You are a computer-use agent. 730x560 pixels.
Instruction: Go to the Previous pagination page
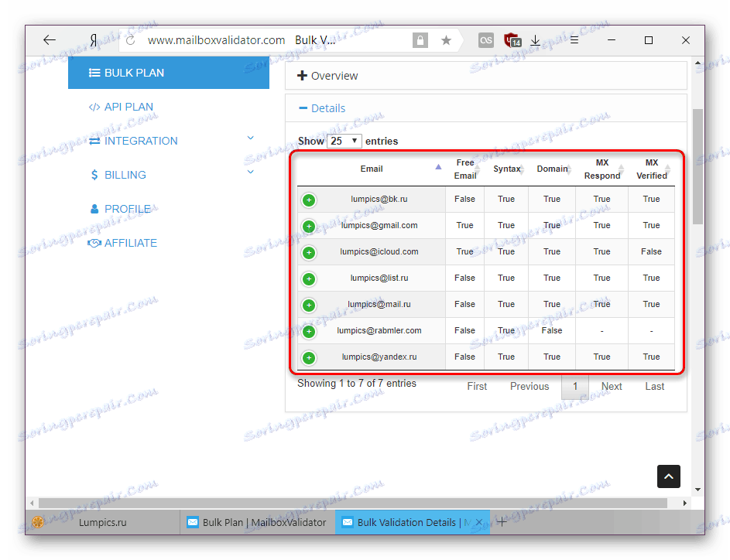(530, 387)
